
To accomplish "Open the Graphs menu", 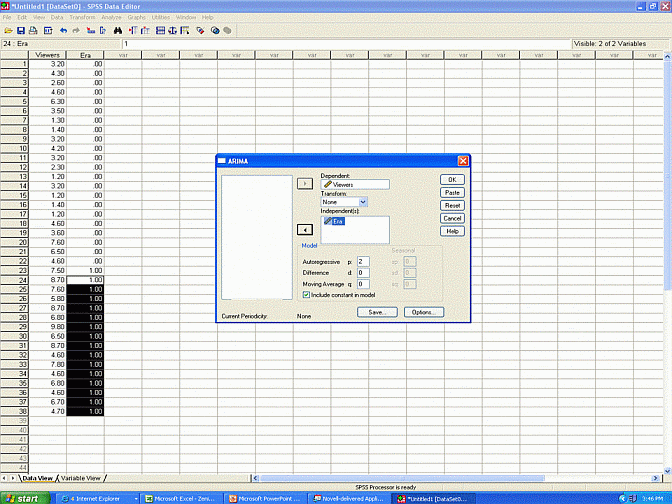I will [x=135, y=17].
